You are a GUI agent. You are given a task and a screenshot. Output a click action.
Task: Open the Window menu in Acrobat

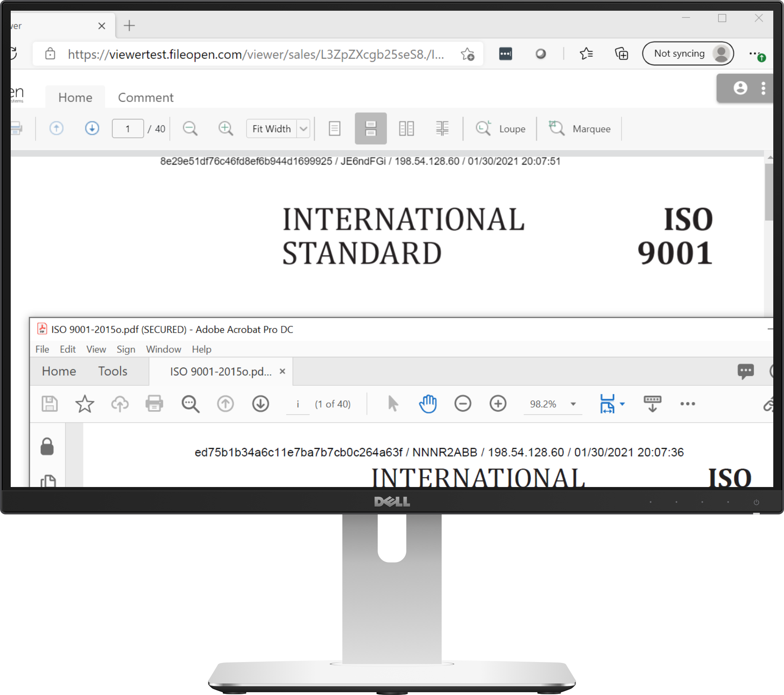point(164,349)
